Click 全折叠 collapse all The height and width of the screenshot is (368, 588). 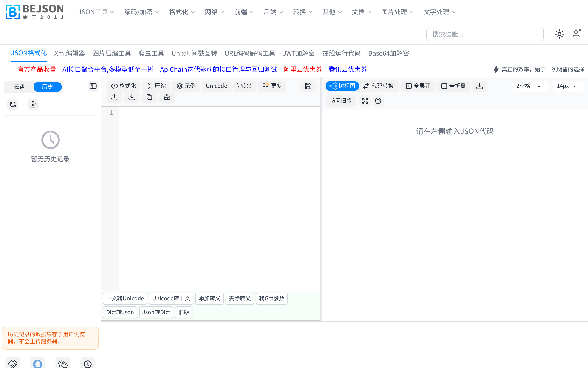pyautogui.click(x=453, y=86)
